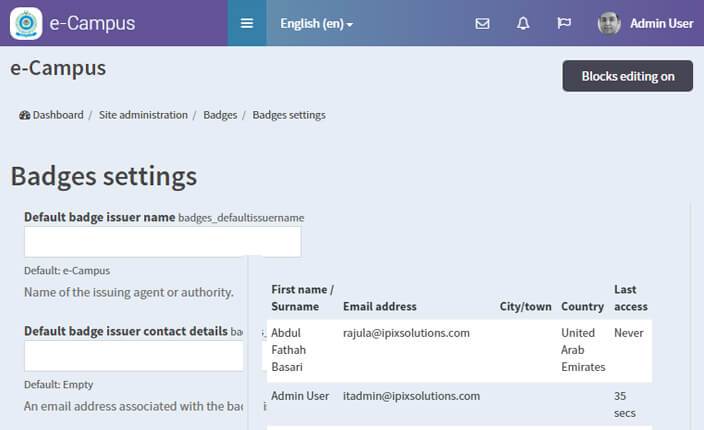Viewport: 704px width, 430px height.
Task: Open the notifications bell icon
Action: coord(523,23)
